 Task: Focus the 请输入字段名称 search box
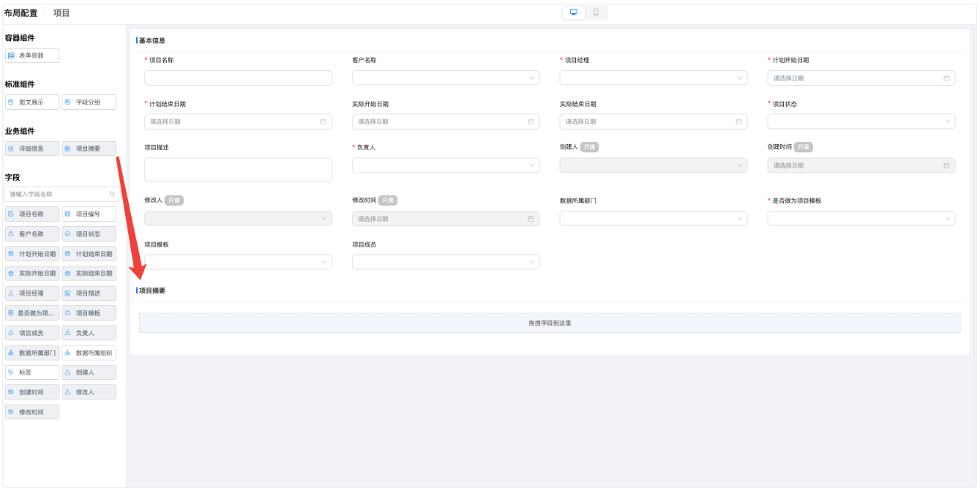[x=62, y=194]
